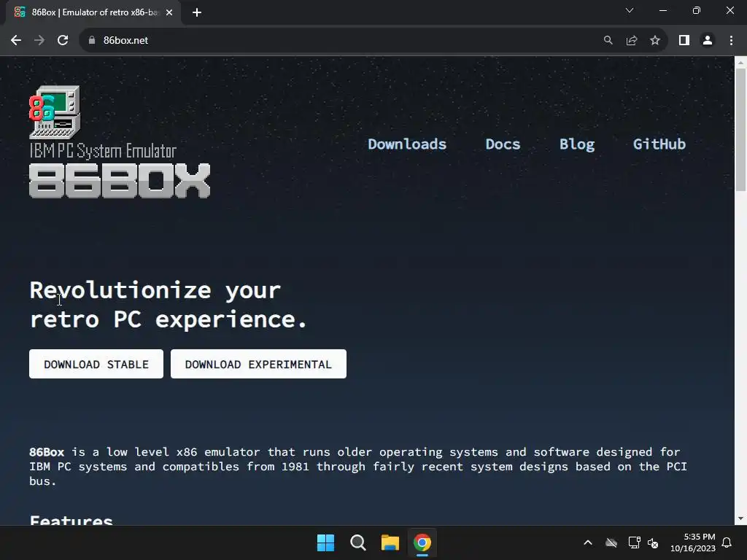This screenshot has width=747, height=560.
Task: Go back using the browser back arrow
Action: pyautogui.click(x=16, y=41)
